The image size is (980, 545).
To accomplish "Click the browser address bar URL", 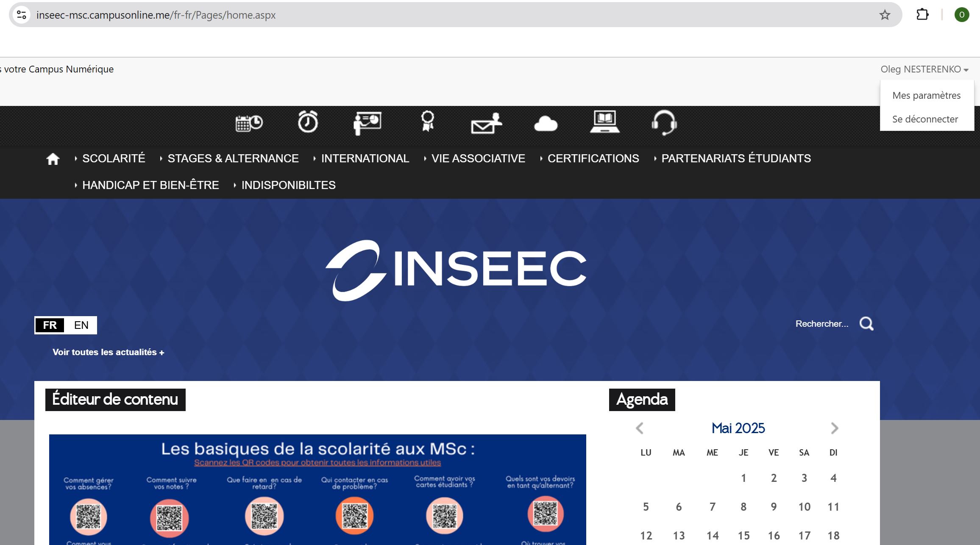I will (156, 15).
